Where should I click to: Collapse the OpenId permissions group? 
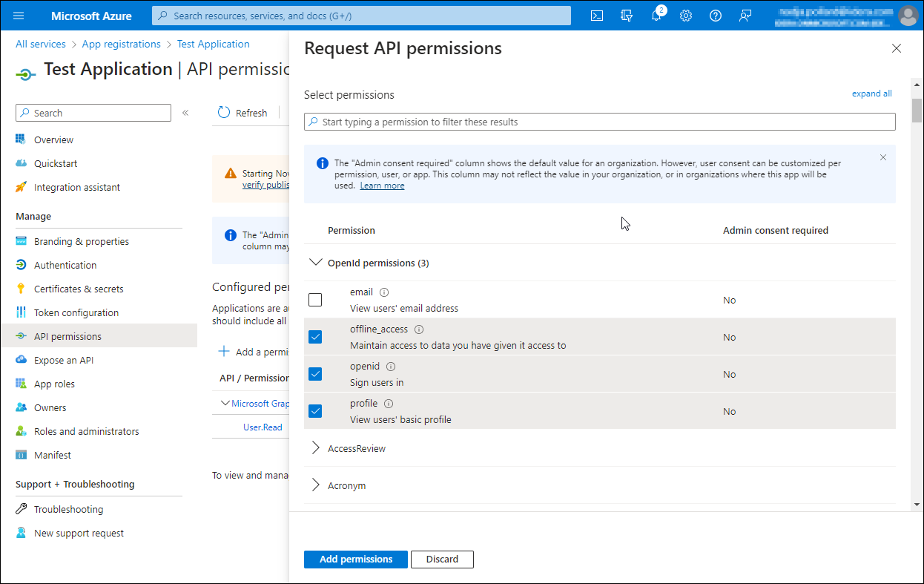tap(316, 263)
